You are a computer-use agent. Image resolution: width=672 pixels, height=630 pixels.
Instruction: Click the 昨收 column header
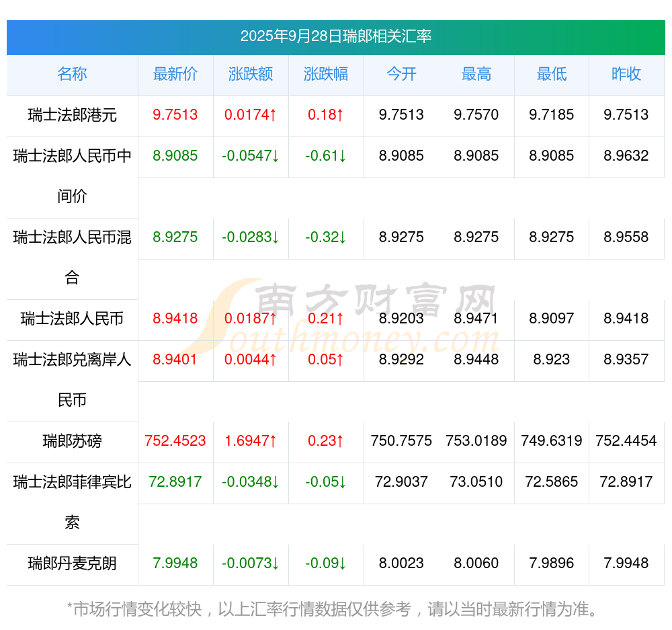(626, 74)
